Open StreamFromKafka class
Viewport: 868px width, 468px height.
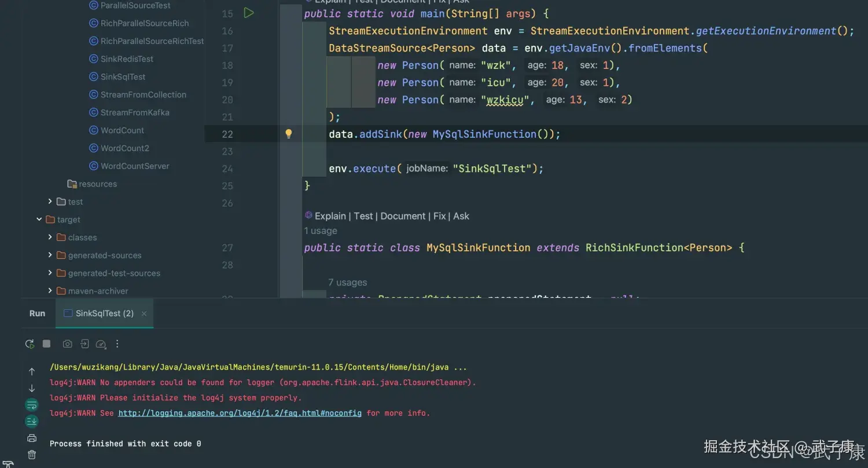tap(129, 112)
